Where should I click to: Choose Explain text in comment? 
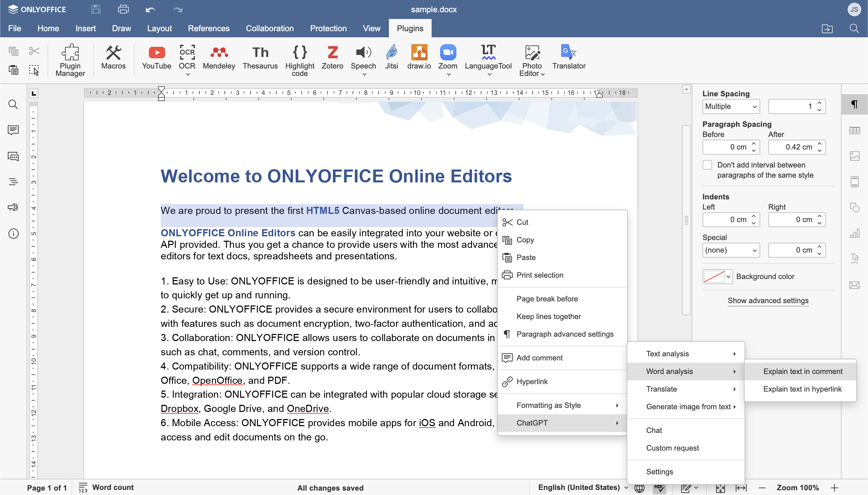point(800,371)
